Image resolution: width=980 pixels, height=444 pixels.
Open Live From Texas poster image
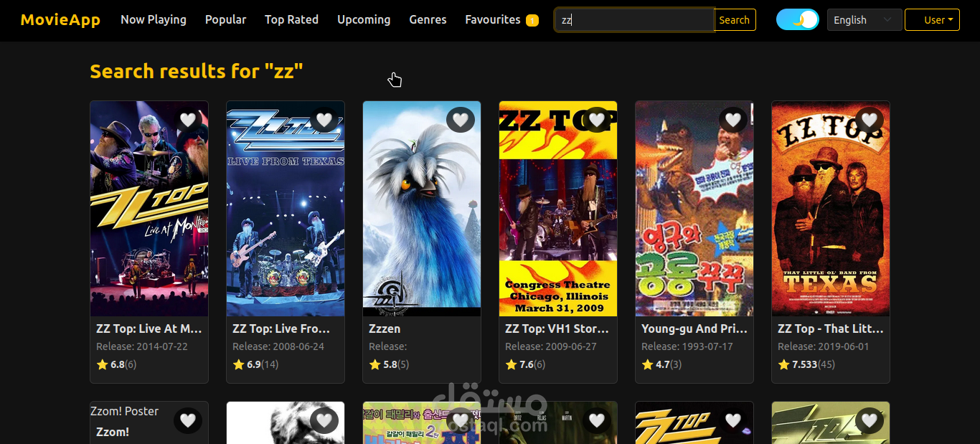[286, 209]
